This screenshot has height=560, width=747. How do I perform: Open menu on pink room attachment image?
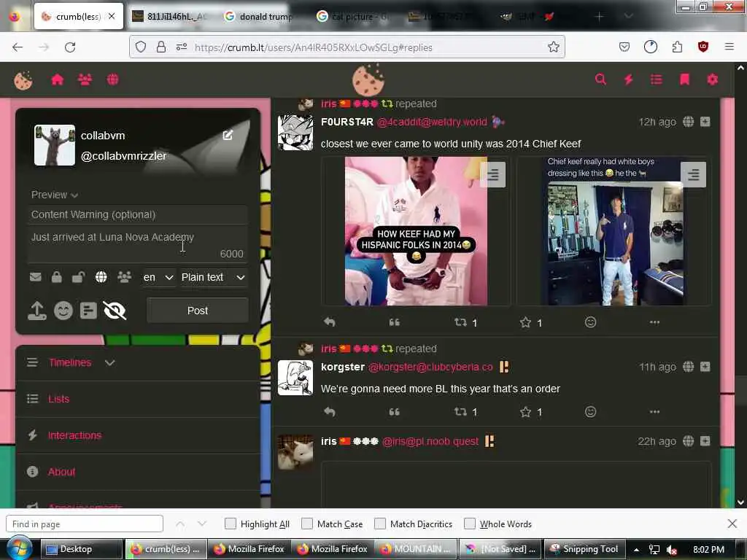[493, 175]
